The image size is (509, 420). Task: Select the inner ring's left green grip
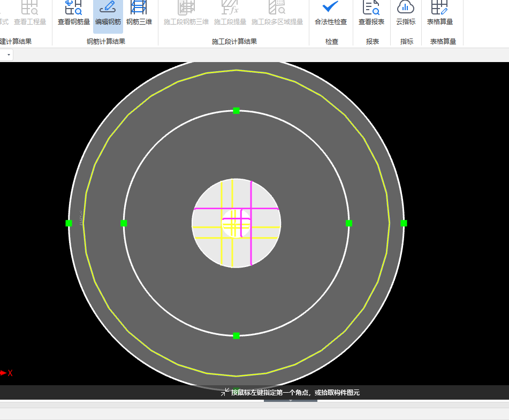coord(124,223)
